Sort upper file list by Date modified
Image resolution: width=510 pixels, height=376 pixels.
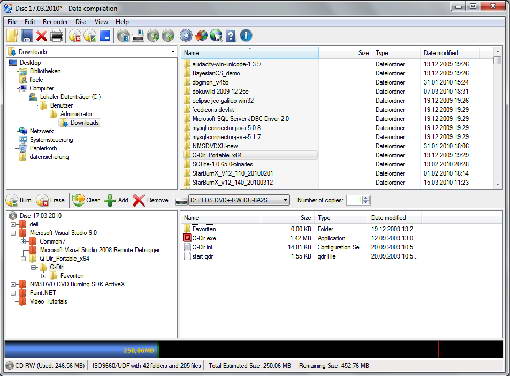pyautogui.click(x=450, y=53)
